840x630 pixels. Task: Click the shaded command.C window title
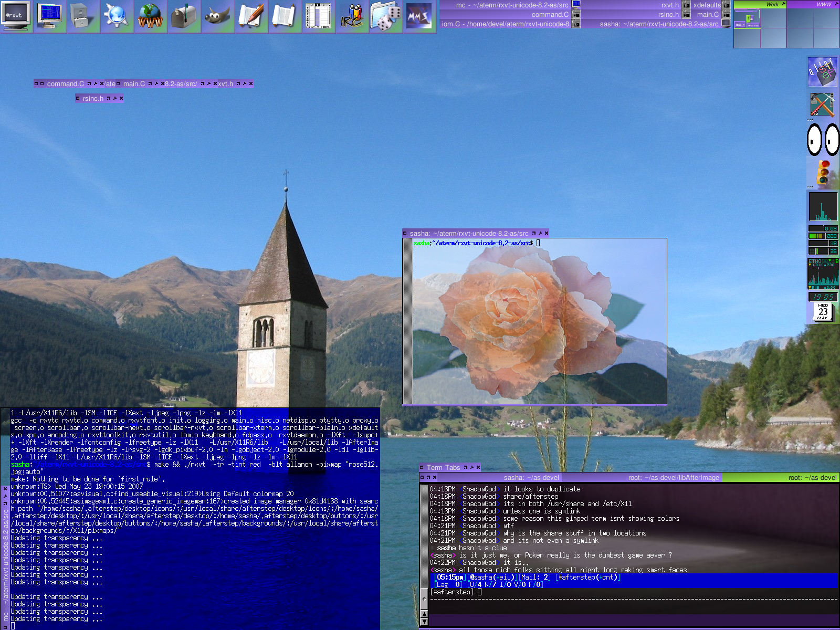tap(65, 83)
